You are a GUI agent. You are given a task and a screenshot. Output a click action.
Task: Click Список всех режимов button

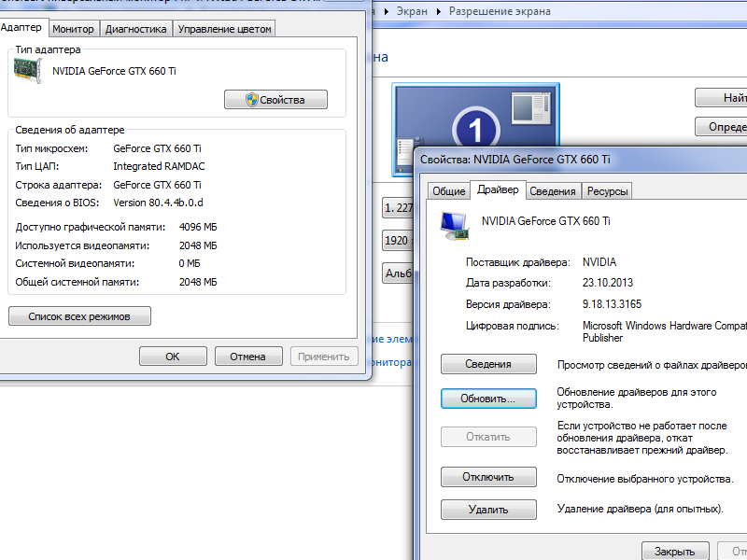point(79,316)
